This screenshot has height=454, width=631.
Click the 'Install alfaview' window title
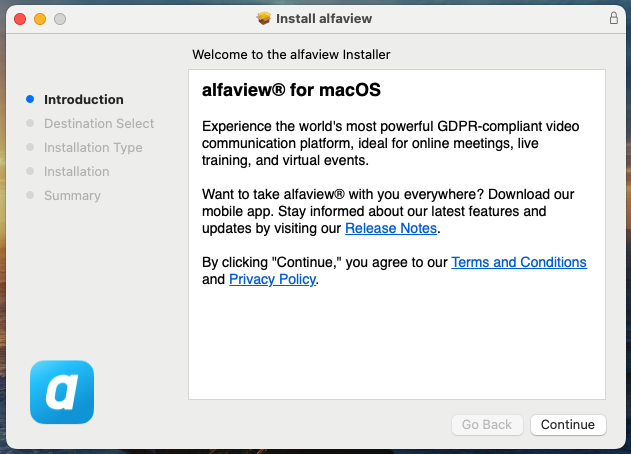(324, 19)
